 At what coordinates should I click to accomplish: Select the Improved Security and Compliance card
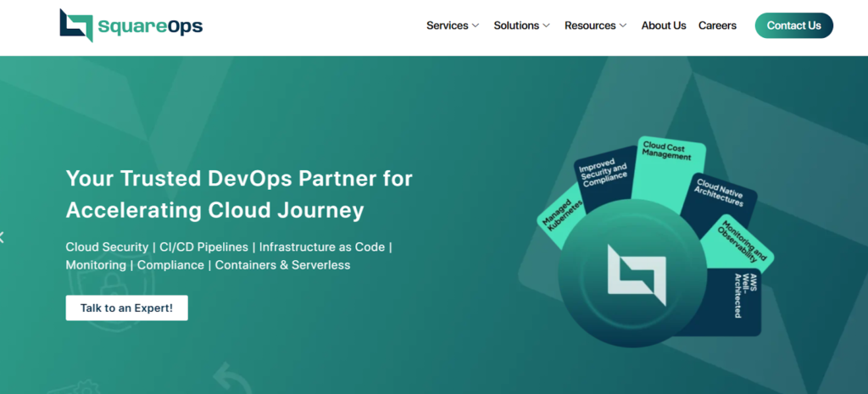[x=602, y=176]
